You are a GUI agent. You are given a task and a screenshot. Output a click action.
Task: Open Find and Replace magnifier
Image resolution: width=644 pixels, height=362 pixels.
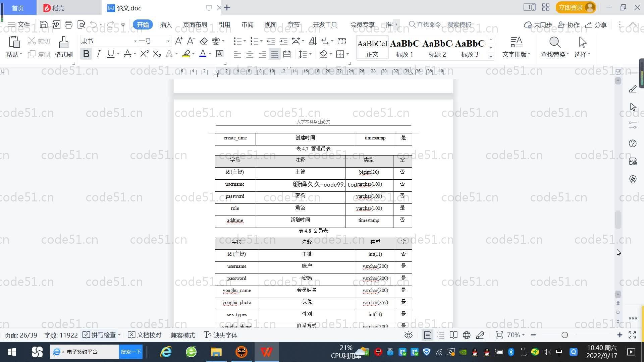pyautogui.click(x=555, y=42)
